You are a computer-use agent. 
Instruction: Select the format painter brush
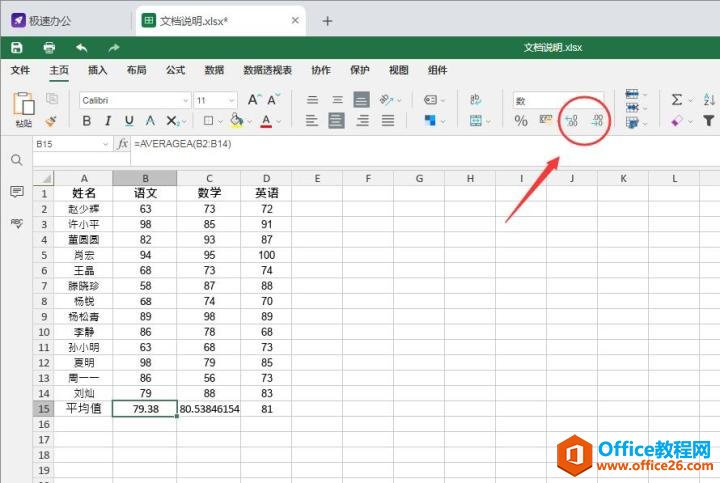point(51,121)
